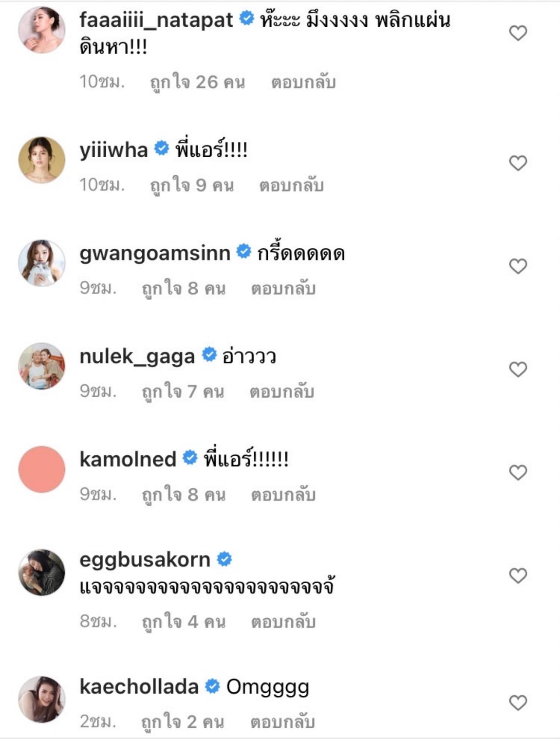
Task: Reply to kaechollada's comment
Action: coord(282,722)
